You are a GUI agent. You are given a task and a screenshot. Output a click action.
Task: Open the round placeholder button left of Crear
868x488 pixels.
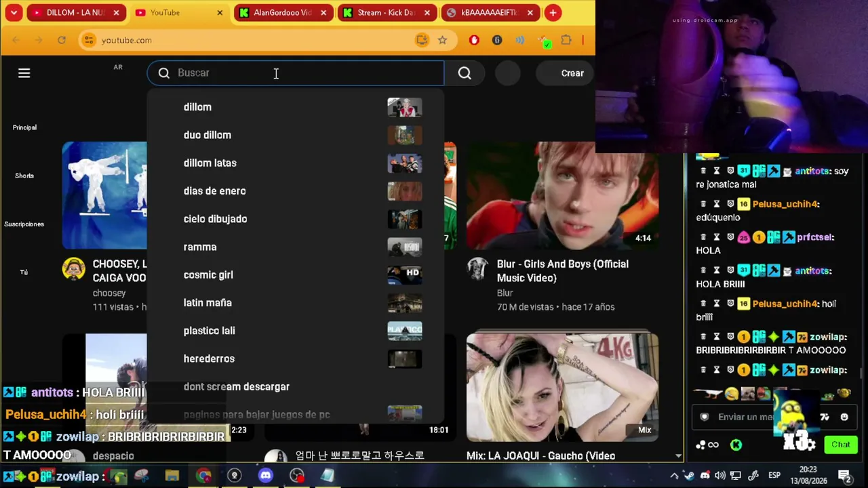pos(508,73)
